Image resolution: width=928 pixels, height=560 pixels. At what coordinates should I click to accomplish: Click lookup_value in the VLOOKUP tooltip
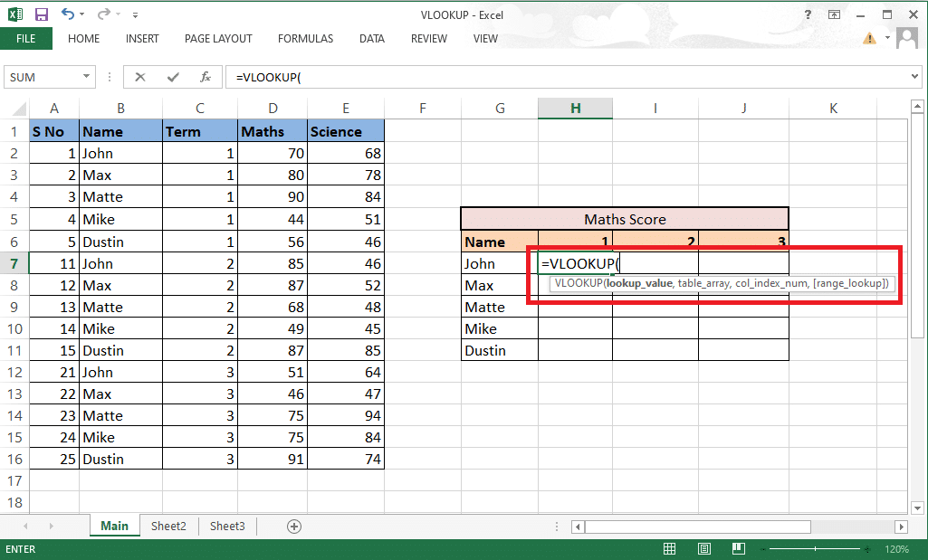tap(639, 283)
